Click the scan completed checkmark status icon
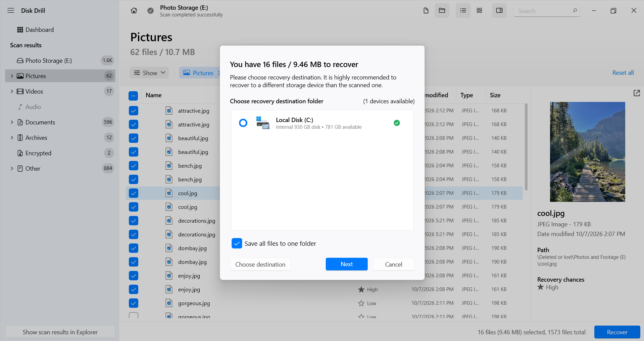The image size is (644, 341). click(x=151, y=11)
